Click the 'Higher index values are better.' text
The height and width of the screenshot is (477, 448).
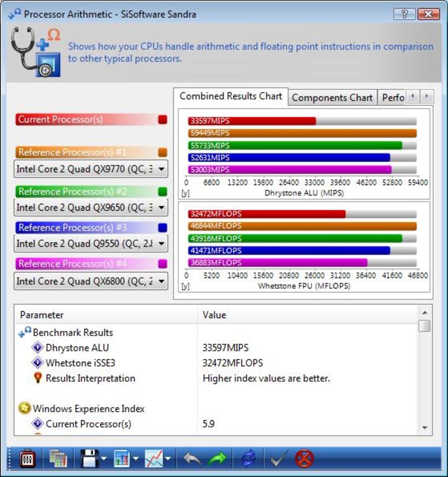tap(266, 378)
